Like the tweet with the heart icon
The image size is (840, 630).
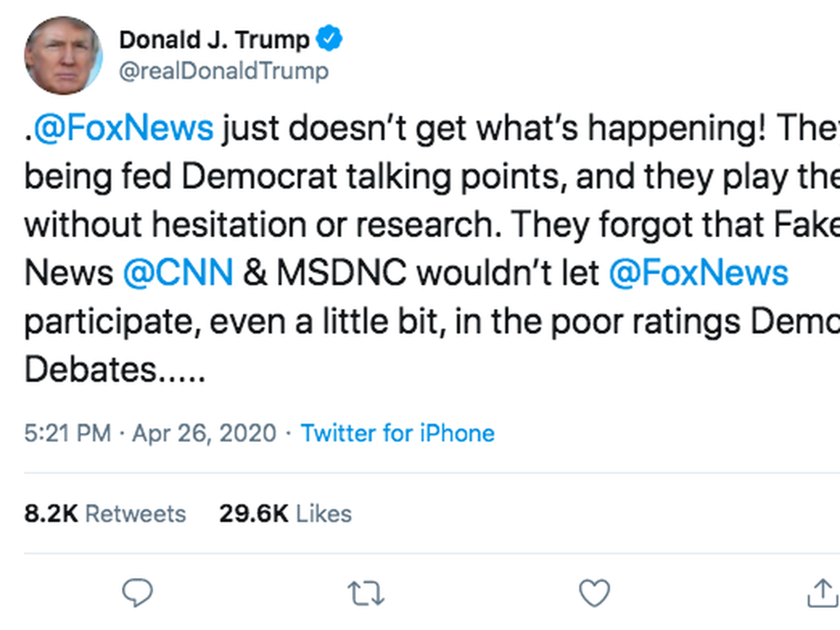[594, 593]
